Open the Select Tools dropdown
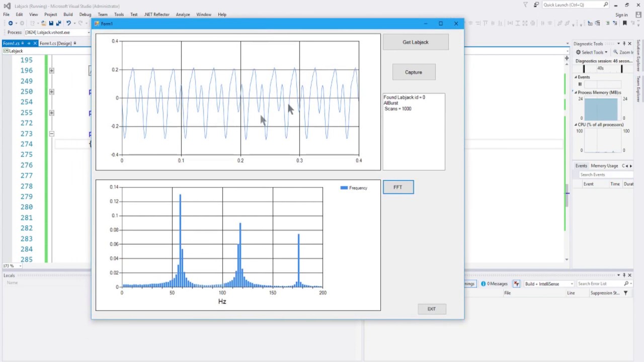This screenshot has height=362, width=644. [592, 52]
